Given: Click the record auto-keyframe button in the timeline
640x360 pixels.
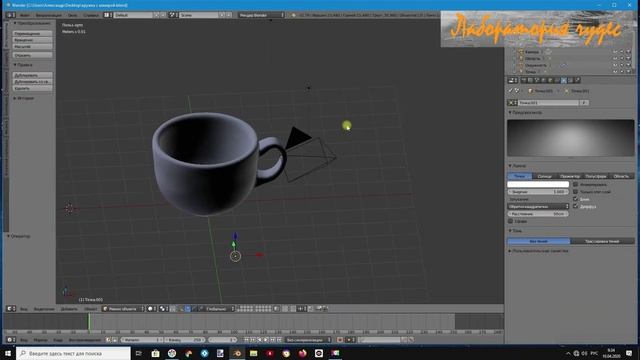Looking at the screenshot, I should tap(340, 340).
